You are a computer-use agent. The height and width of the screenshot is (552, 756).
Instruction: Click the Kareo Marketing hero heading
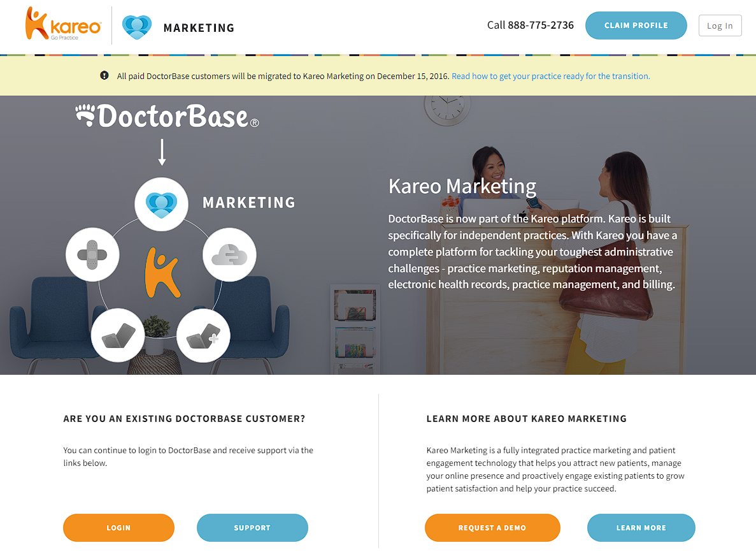[462, 186]
